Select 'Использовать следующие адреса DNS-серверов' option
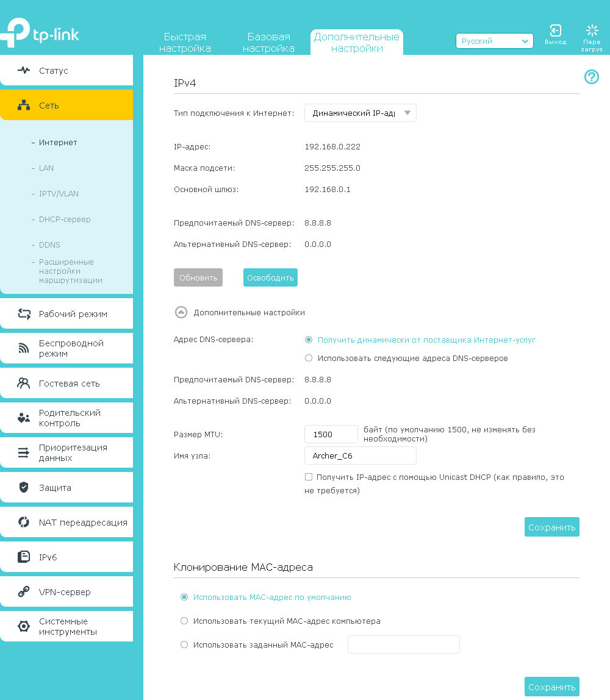610x700 pixels. click(x=309, y=358)
